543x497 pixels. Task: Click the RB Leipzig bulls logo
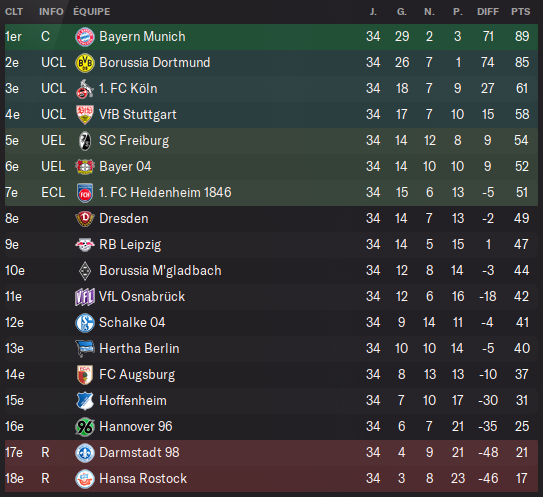[85, 245]
